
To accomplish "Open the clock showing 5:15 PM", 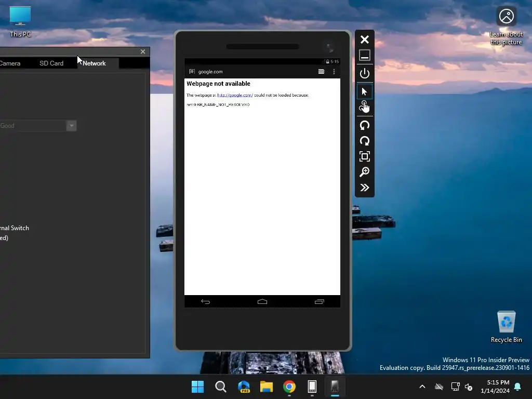I will pyautogui.click(x=495, y=387).
